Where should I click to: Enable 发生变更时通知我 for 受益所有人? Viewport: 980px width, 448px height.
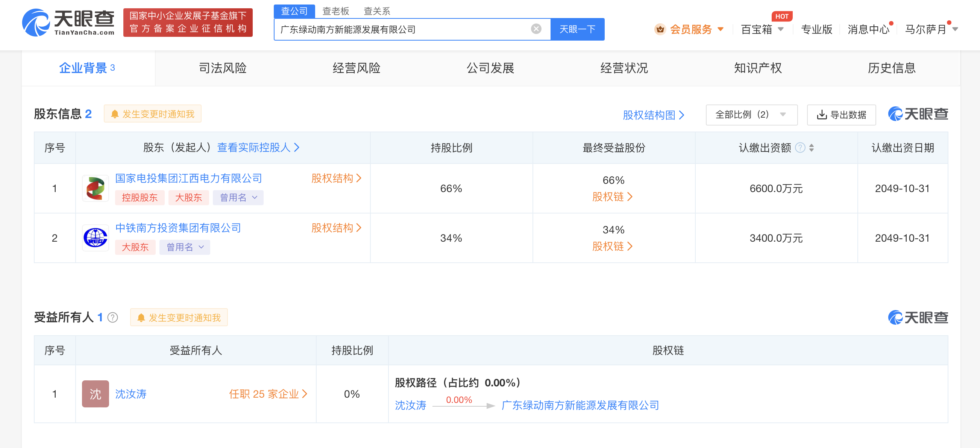pos(179,317)
